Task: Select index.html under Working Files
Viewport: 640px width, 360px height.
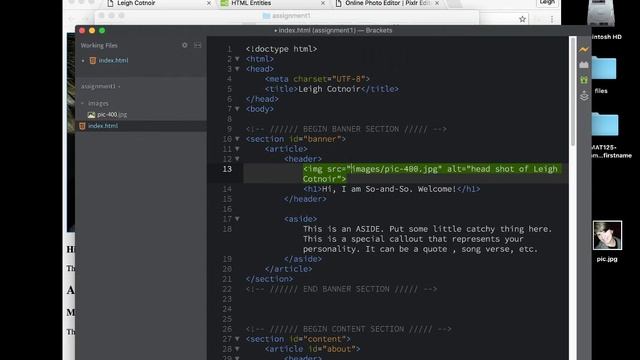Action: point(113,60)
